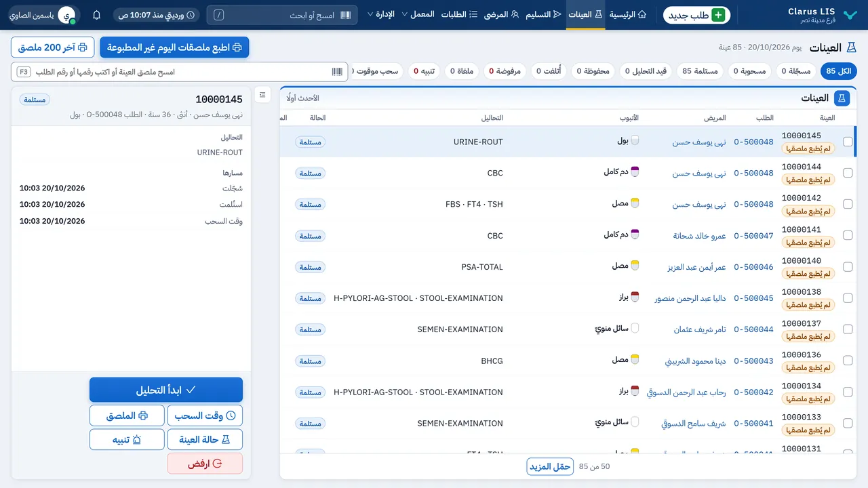Expand the المعمل dropdown menu
Image resolution: width=868 pixels, height=488 pixels.
pyautogui.click(x=418, y=15)
